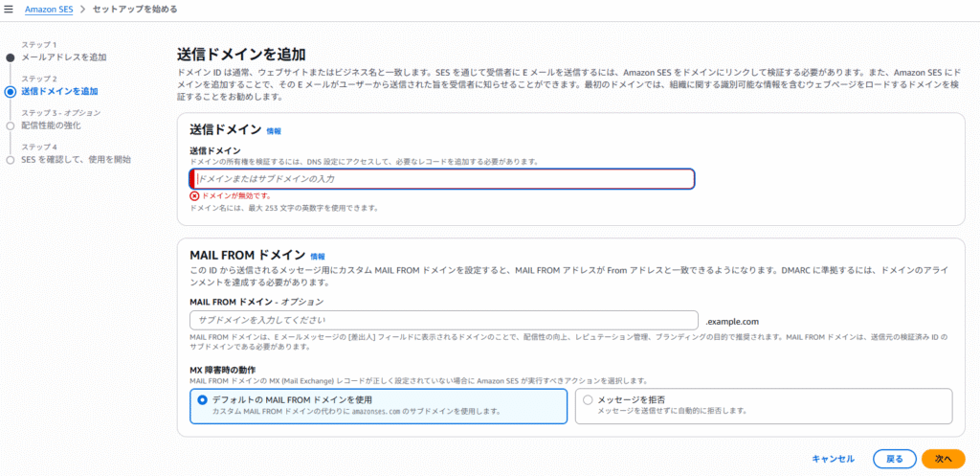980x476 pixels.
Task: Select step 4 SES を確認して、使用を開始
Action: (x=77, y=160)
